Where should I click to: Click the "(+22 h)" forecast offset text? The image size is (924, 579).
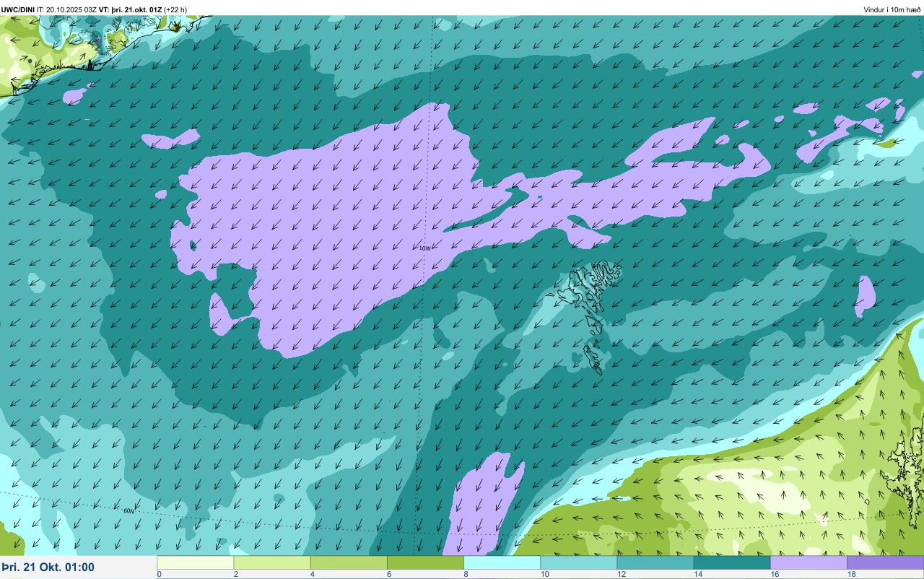click(175, 10)
